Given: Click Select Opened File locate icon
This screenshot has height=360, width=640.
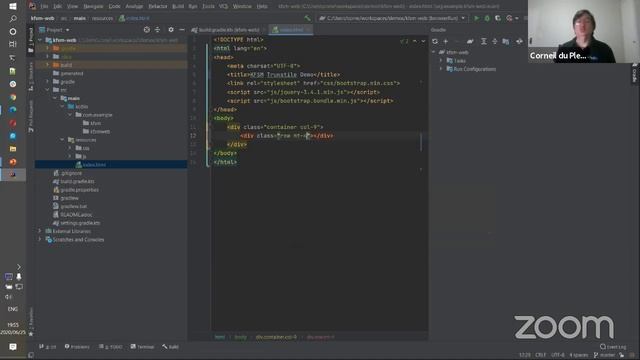Looking at the screenshot, I should pyautogui.click(x=147, y=30).
